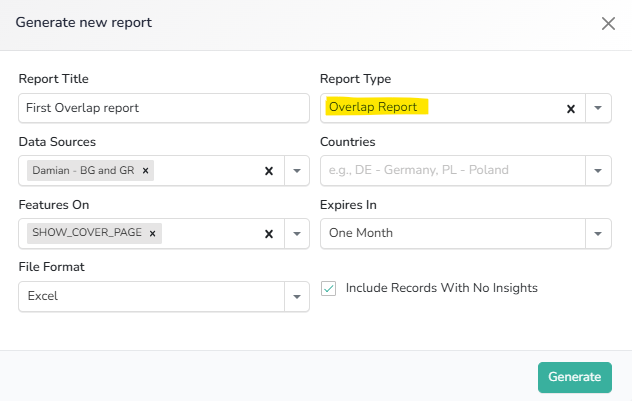Expand the Countries dropdown arrow
632x401 pixels.
[x=598, y=171]
